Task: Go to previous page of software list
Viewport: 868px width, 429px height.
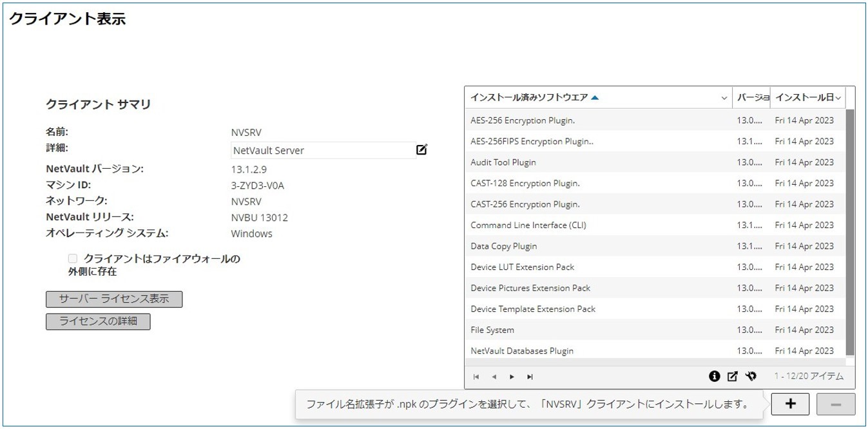Action: pyautogui.click(x=494, y=377)
